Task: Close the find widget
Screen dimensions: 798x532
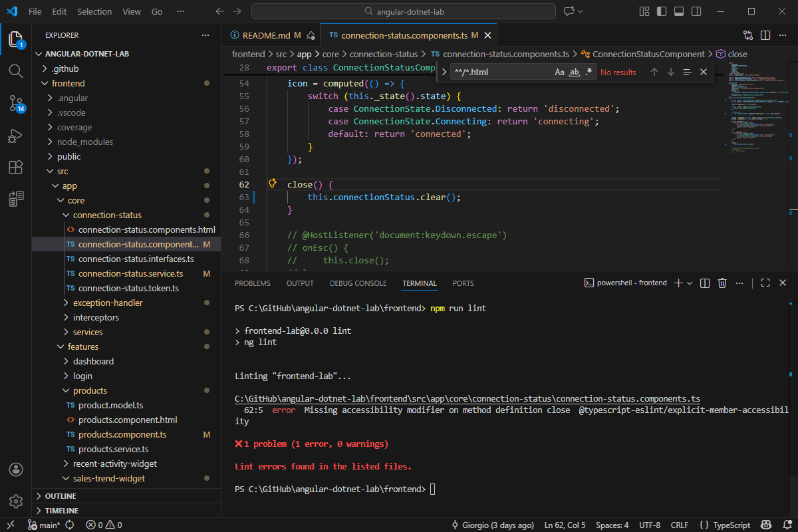Action: coord(704,72)
